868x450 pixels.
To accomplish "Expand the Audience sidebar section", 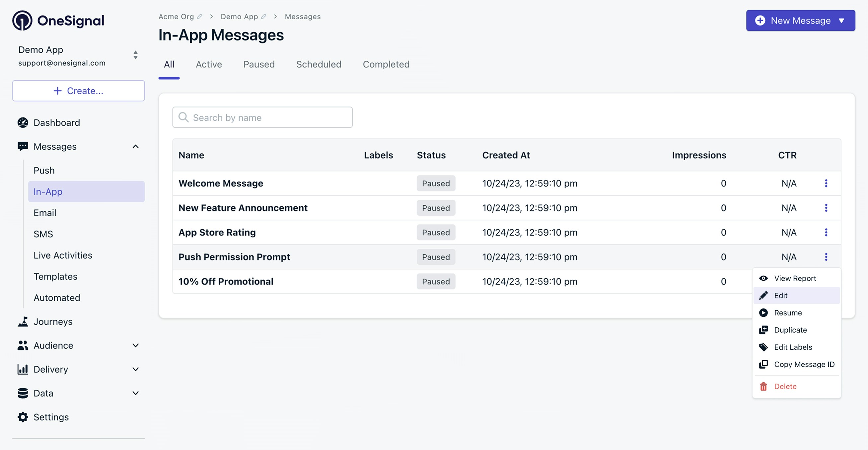I will tap(135, 345).
